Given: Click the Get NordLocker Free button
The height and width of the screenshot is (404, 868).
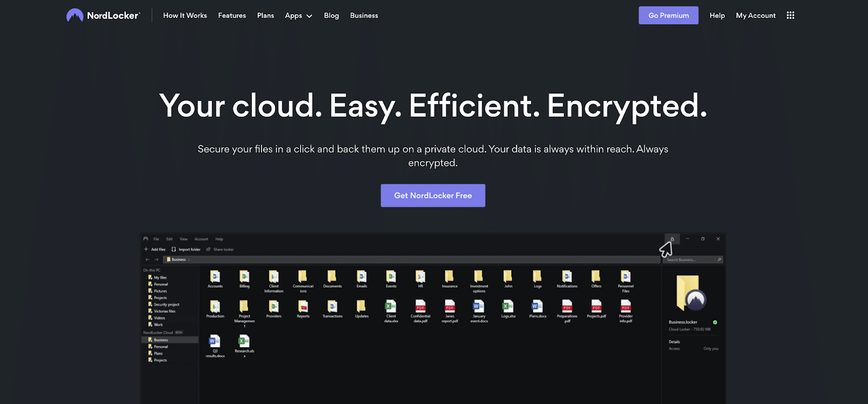Looking at the screenshot, I should tap(433, 195).
